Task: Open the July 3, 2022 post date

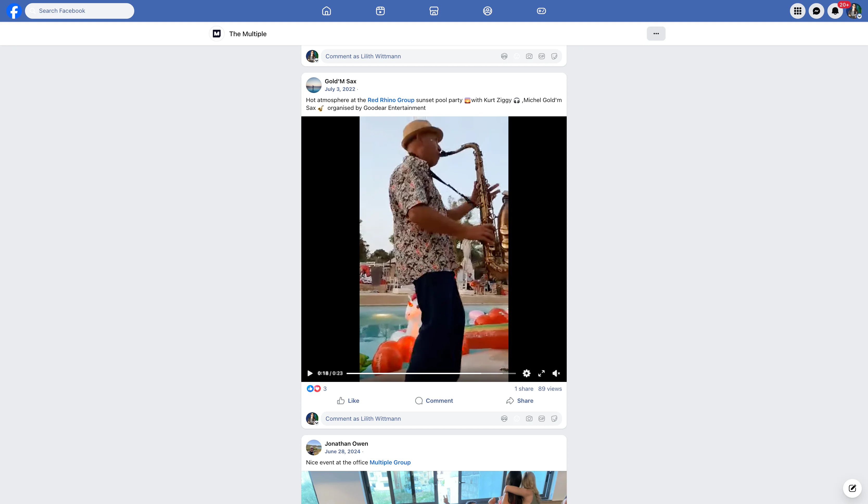Action: click(340, 89)
